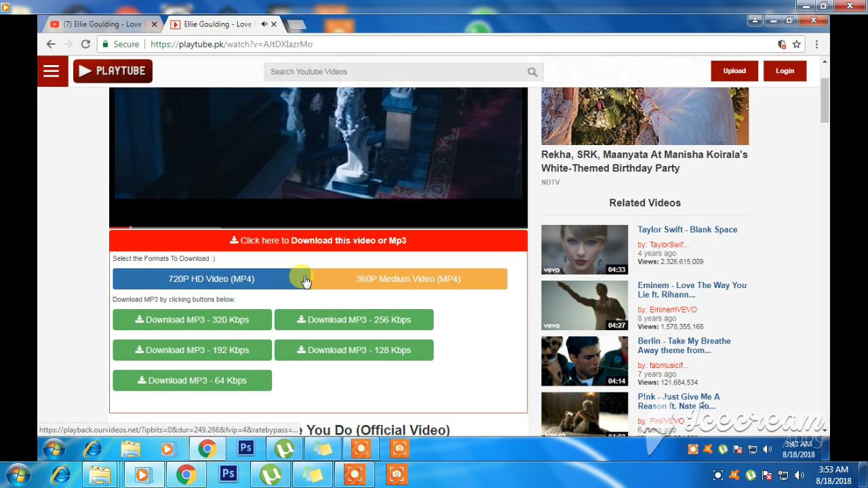Screen dimensions: 868x488
Task: Click Chrome icon on the 3:53 AM taskbar
Action: [186, 474]
